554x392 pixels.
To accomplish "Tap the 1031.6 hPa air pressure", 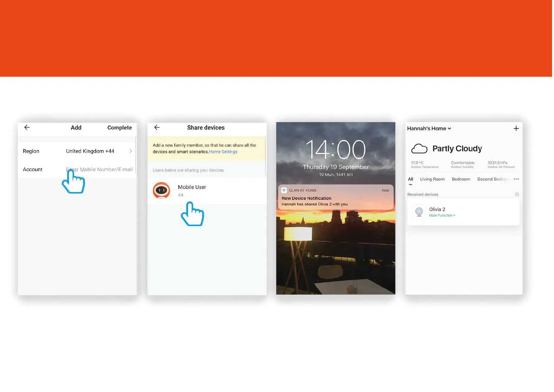I will point(501,165).
